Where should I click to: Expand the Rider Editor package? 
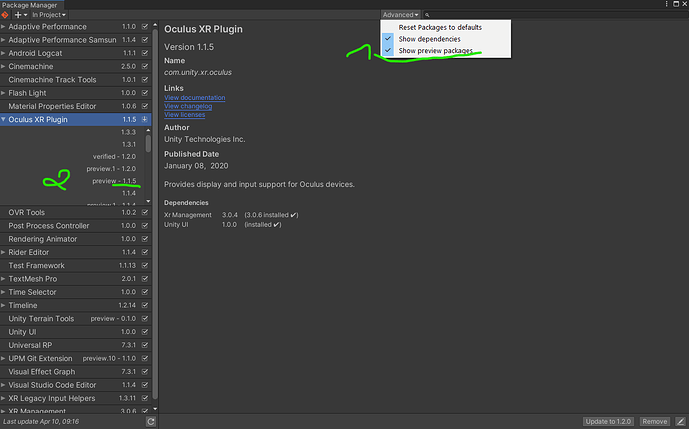point(3,252)
